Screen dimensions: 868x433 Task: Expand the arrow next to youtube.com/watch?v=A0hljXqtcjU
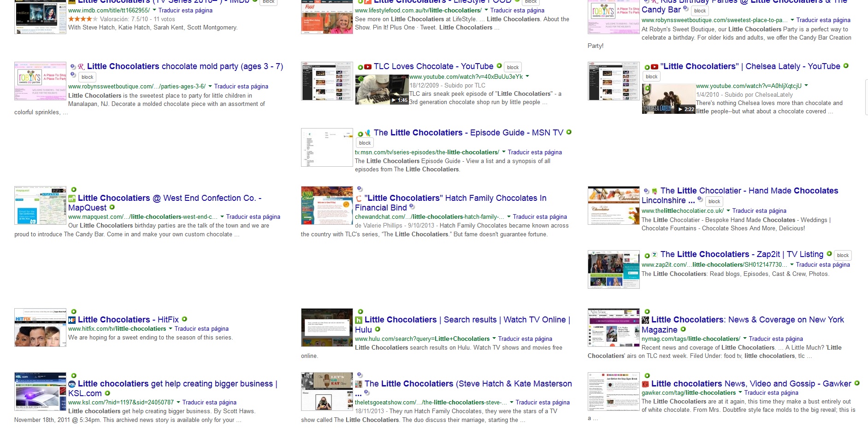(x=806, y=85)
